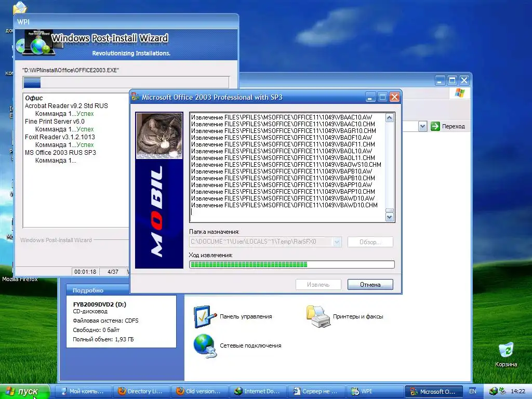Screen dimensions: 532x399
Task: Click the Windows flag logo in the Explorer window
Action: (460, 93)
